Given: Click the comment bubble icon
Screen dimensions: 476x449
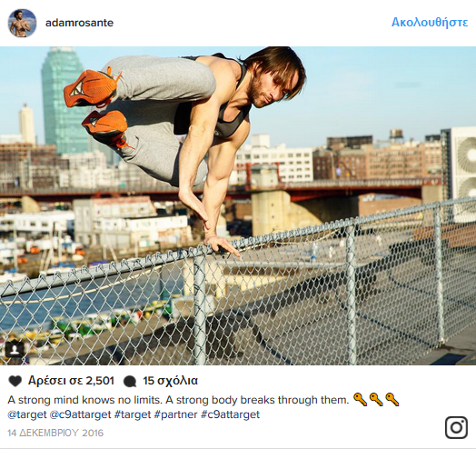Looking at the screenshot, I should tap(130, 381).
